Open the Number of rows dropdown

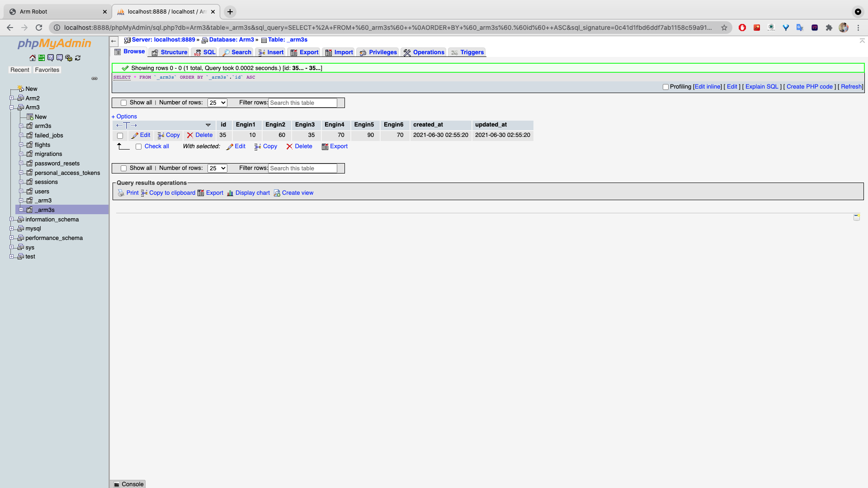(x=217, y=103)
